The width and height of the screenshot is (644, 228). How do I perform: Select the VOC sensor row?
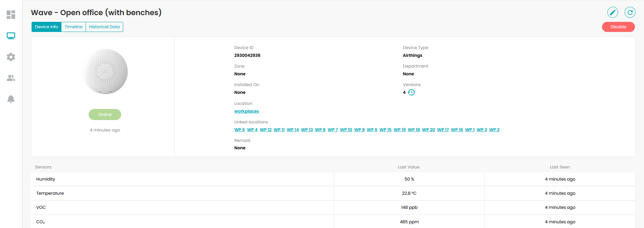pyautogui.click(x=333, y=207)
